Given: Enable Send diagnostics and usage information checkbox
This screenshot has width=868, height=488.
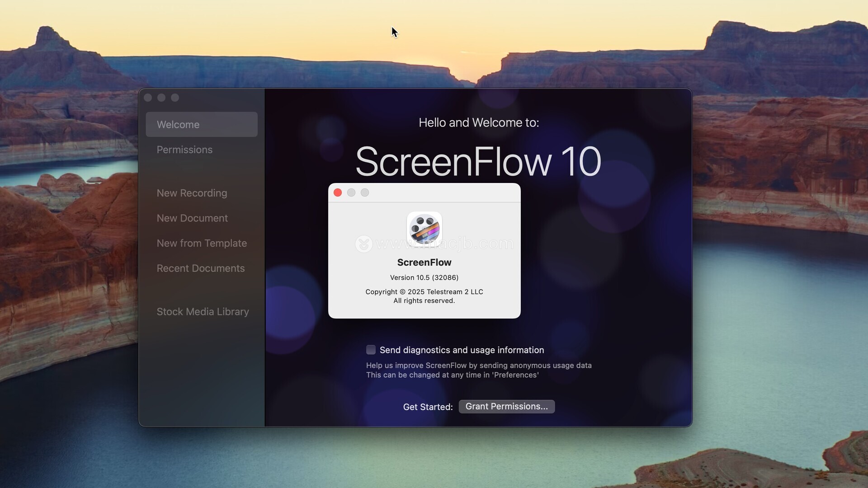Looking at the screenshot, I should pyautogui.click(x=371, y=350).
